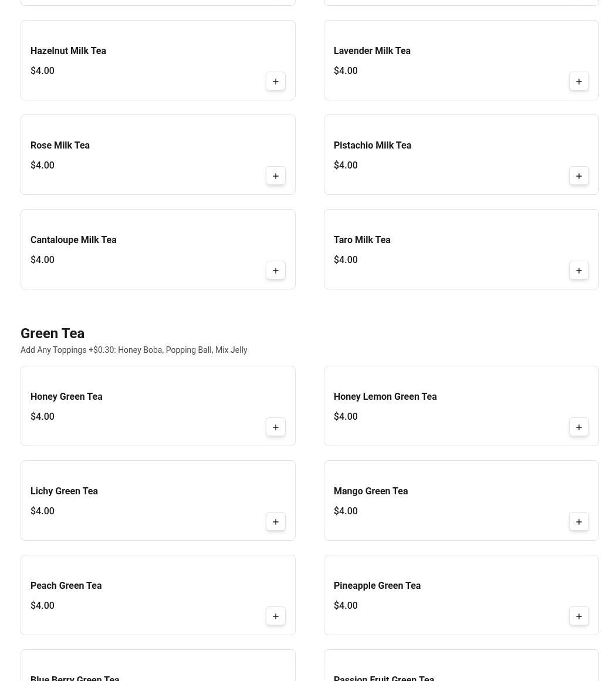Add Honey Green Tea with plus button
This screenshot has width=616, height=681.
[x=275, y=427]
